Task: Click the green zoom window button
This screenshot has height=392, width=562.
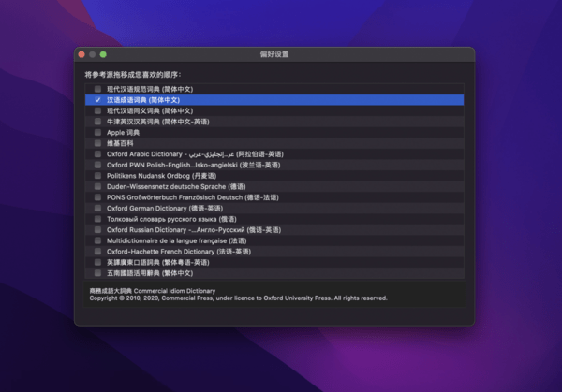Action: [x=103, y=54]
